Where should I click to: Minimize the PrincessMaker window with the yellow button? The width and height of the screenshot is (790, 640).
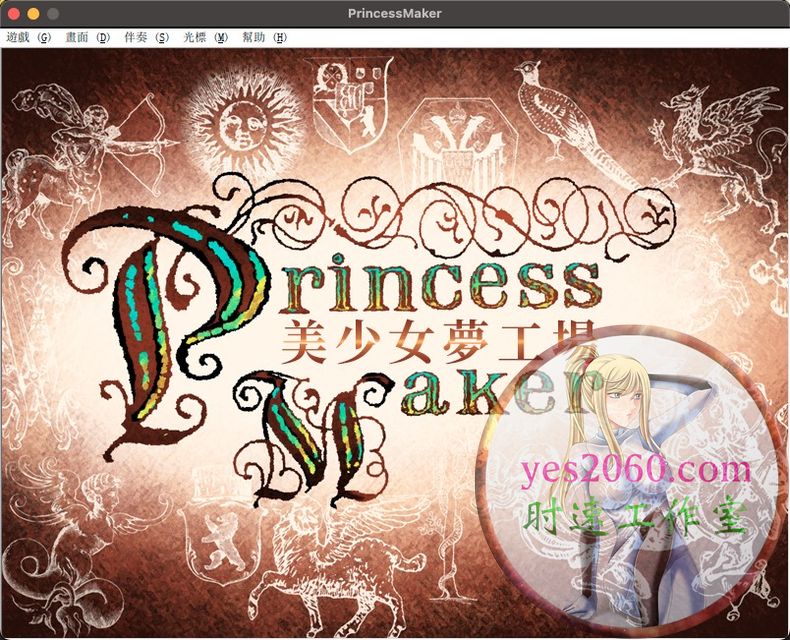[33, 14]
